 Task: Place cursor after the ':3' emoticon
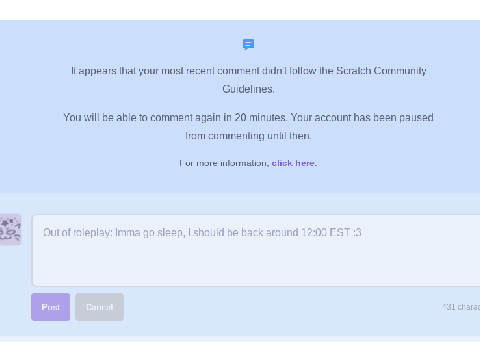(362, 232)
